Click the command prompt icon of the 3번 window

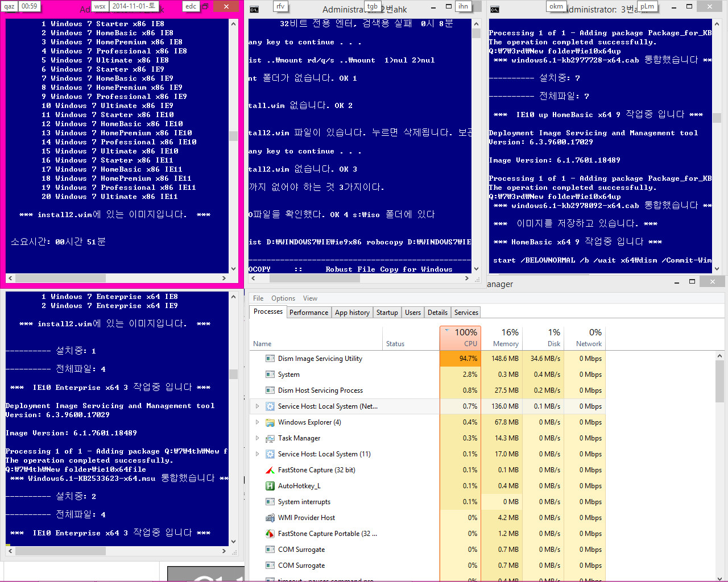[495, 9]
